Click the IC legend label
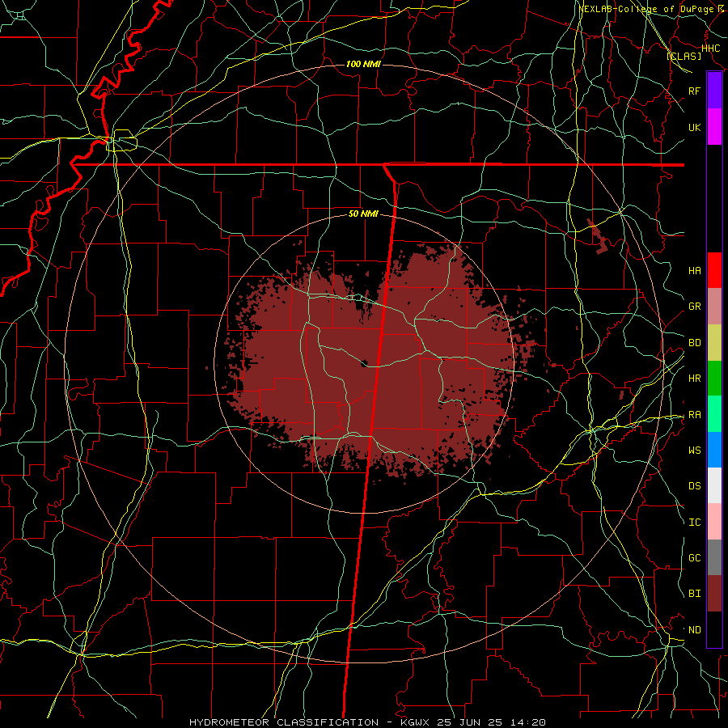728x728 pixels. coord(695,523)
